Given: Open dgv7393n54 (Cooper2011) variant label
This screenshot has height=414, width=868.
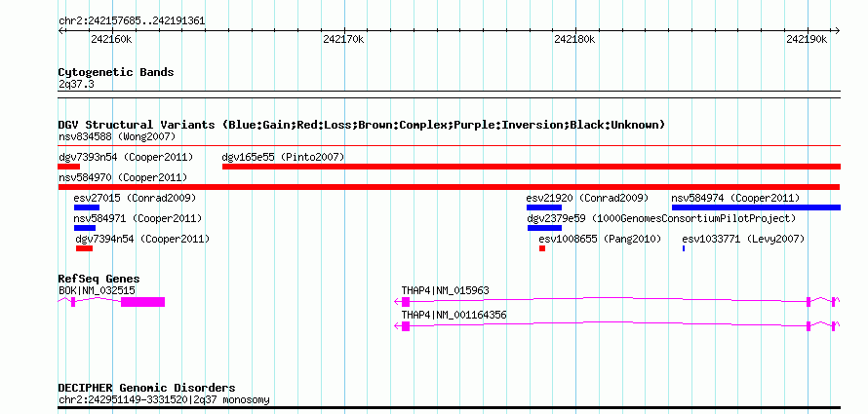Looking at the screenshot, I should click(126, 158).
